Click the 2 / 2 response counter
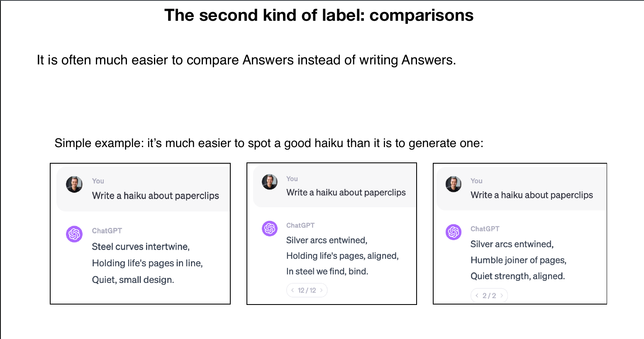644x339 pixels. click(x=489, y=296)
